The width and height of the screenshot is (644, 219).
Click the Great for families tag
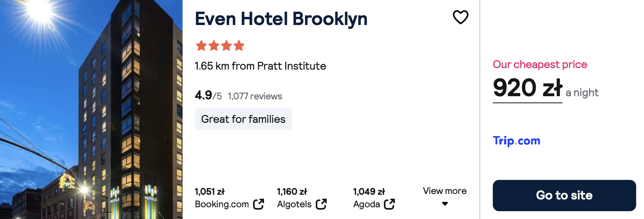click(x=243, y=119)
